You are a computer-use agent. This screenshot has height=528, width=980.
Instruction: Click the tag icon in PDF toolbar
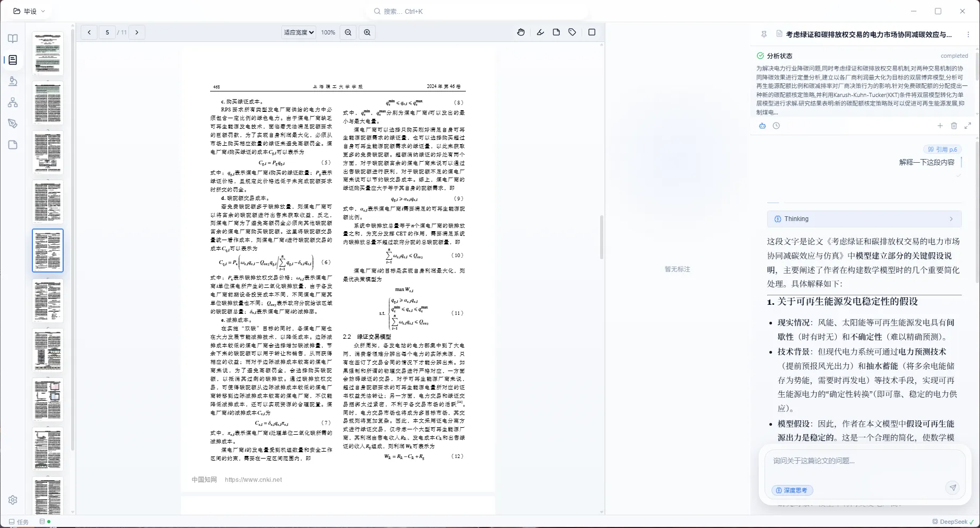point(572,32)
